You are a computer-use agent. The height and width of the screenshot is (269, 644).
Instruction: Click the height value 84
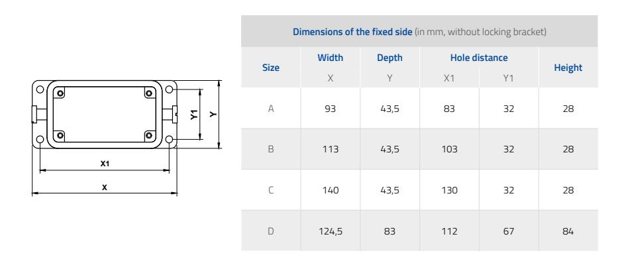(x=568, y=231)
